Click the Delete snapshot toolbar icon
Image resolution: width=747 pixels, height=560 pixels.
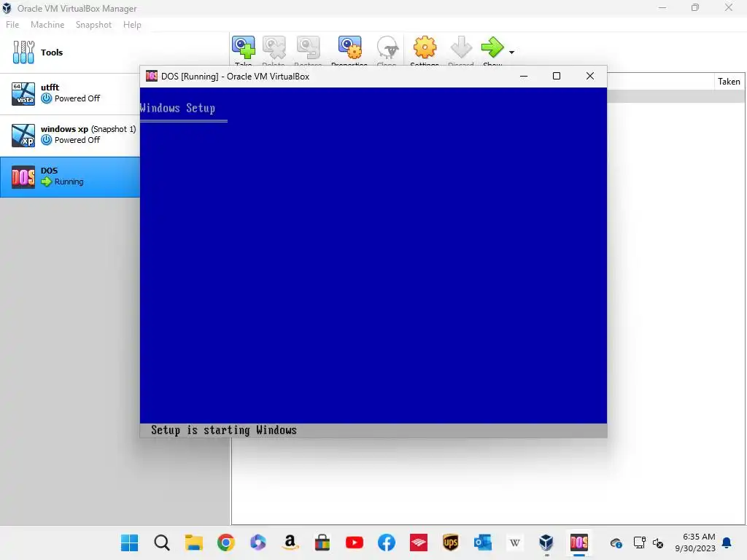(274, 47)
